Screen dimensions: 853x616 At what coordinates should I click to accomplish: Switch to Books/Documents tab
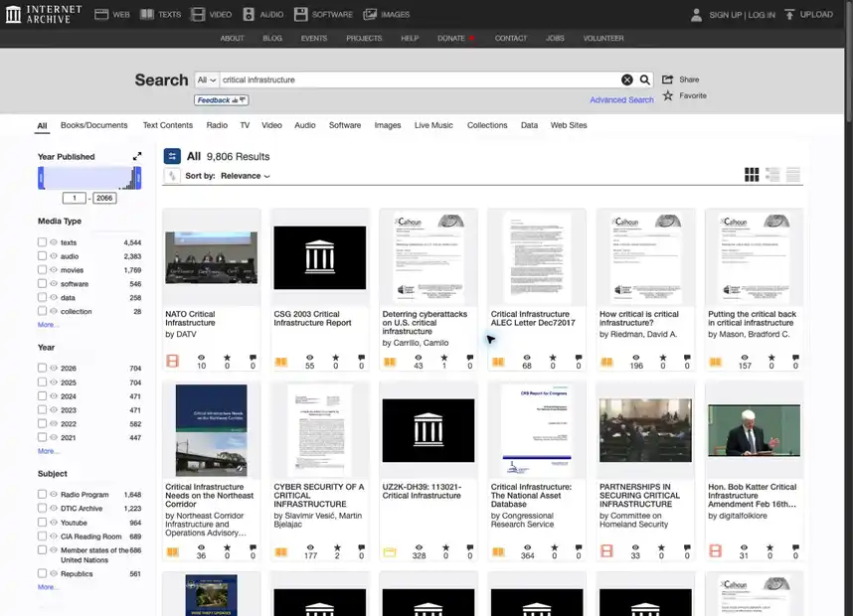[94, 125]
